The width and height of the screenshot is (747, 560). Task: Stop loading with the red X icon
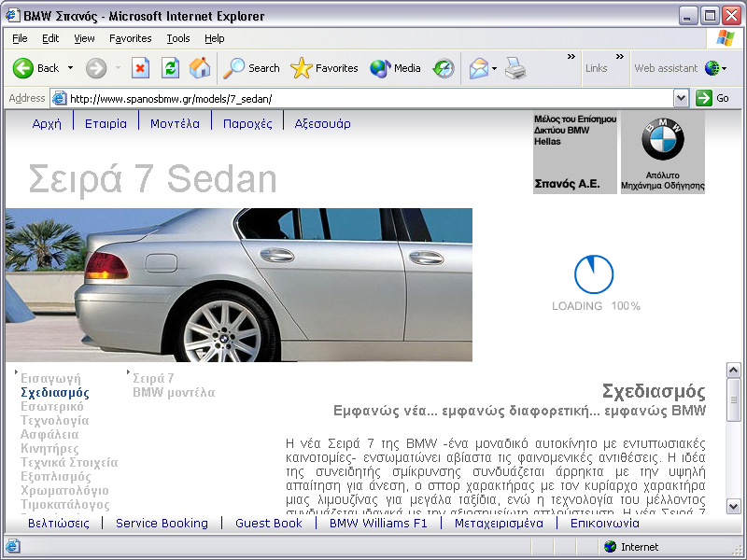141,68
